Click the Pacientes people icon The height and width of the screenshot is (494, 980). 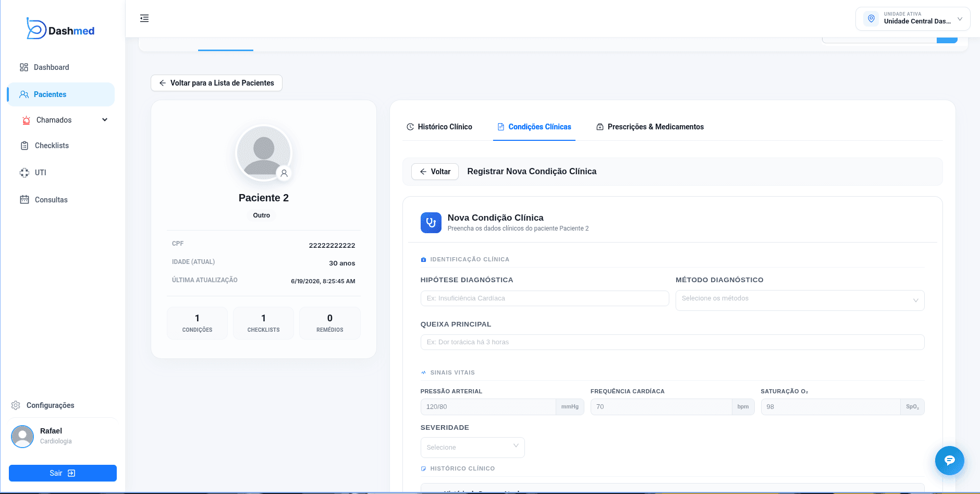click(24, 94)
